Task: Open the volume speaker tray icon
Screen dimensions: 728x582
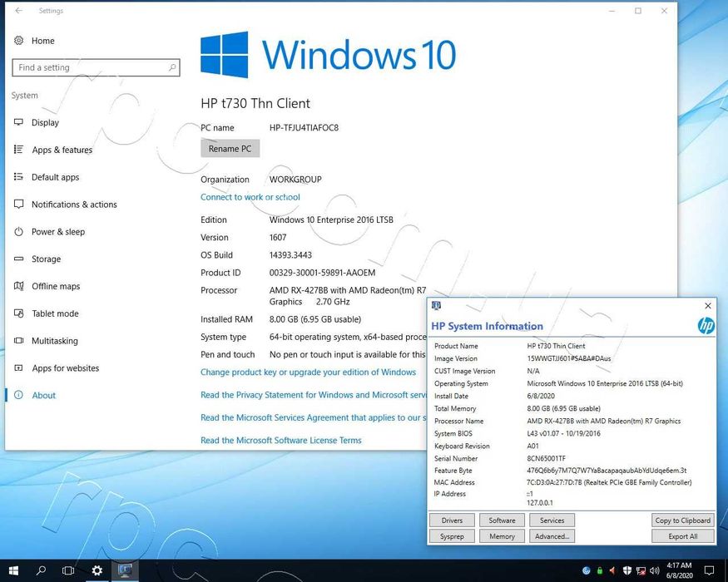Action: 655,570
